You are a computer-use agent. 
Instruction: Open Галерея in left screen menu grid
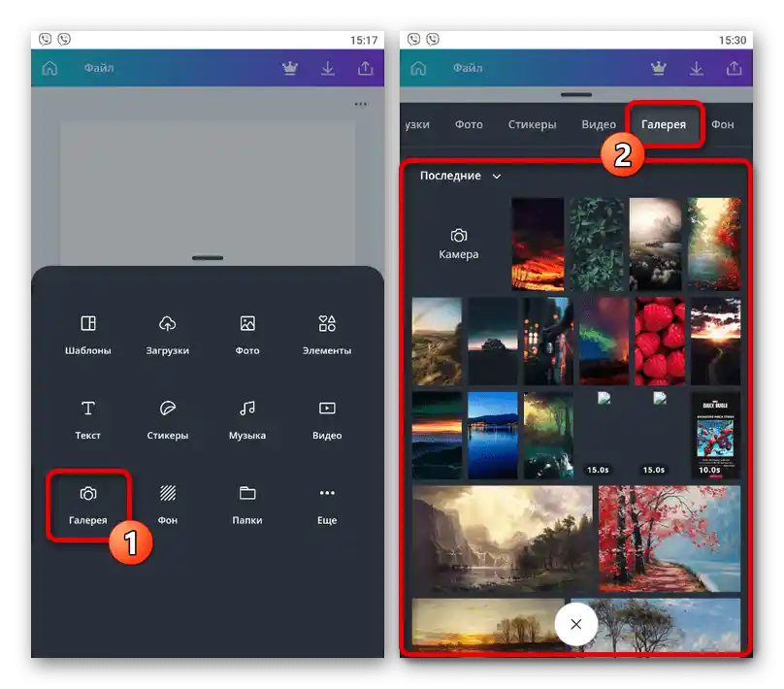(x=88, y=506)
